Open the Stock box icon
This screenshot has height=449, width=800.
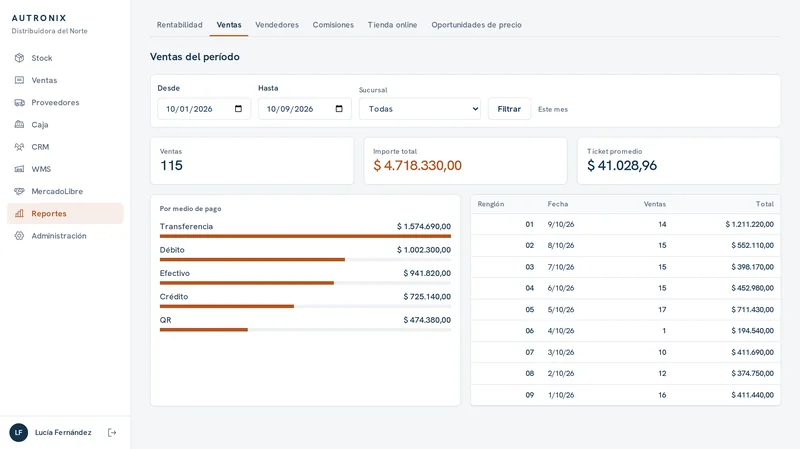click(x=19, y=58)
